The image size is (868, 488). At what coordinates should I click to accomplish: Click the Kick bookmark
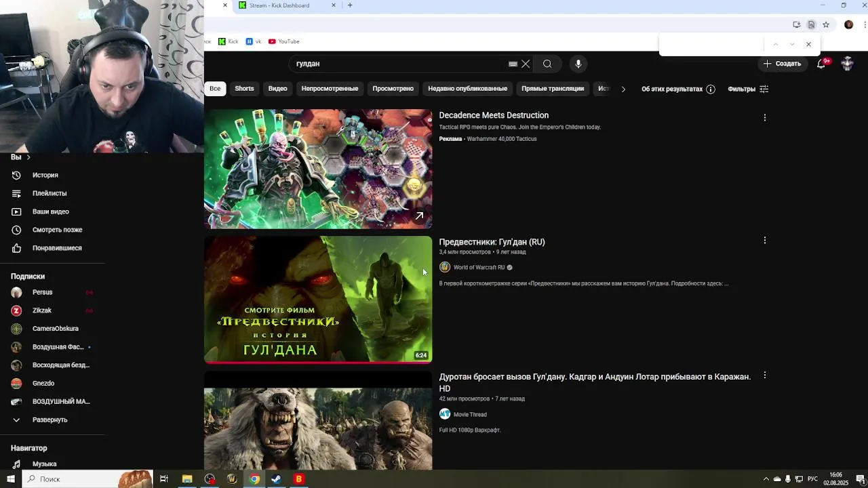point(228,41)
